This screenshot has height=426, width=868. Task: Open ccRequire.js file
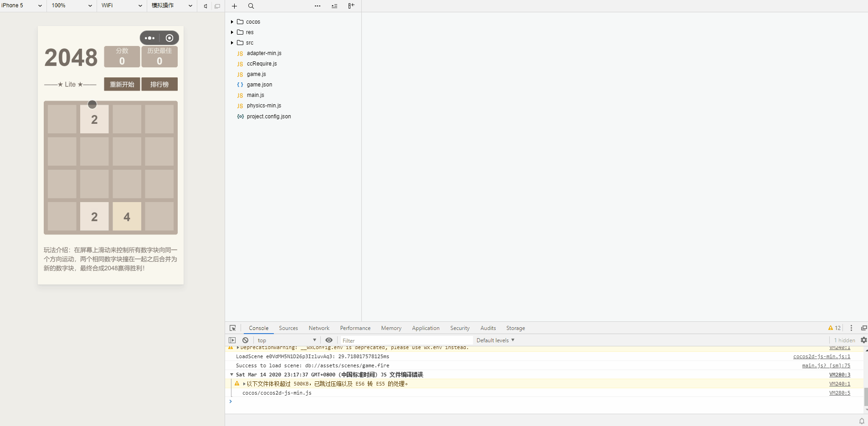point(262,64)
